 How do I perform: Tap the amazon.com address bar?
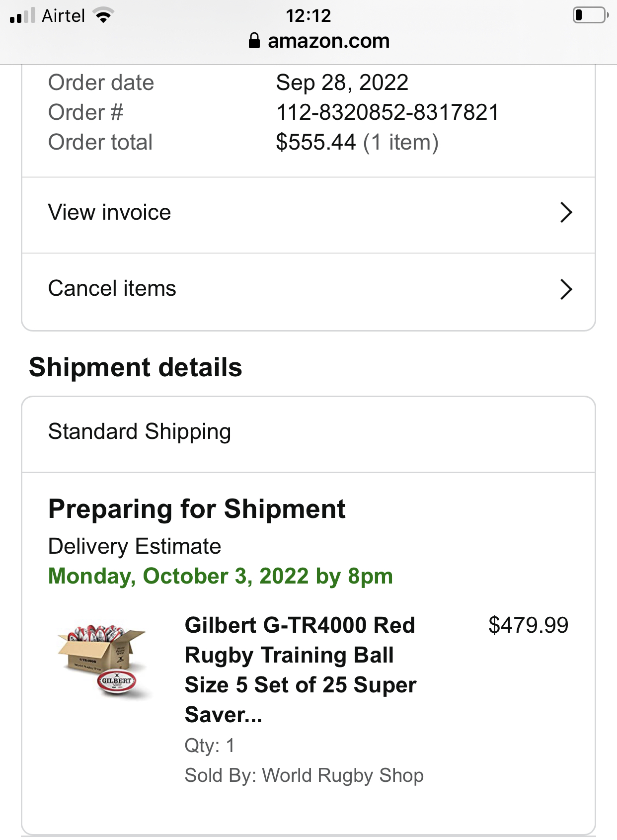tap(328, 41)
